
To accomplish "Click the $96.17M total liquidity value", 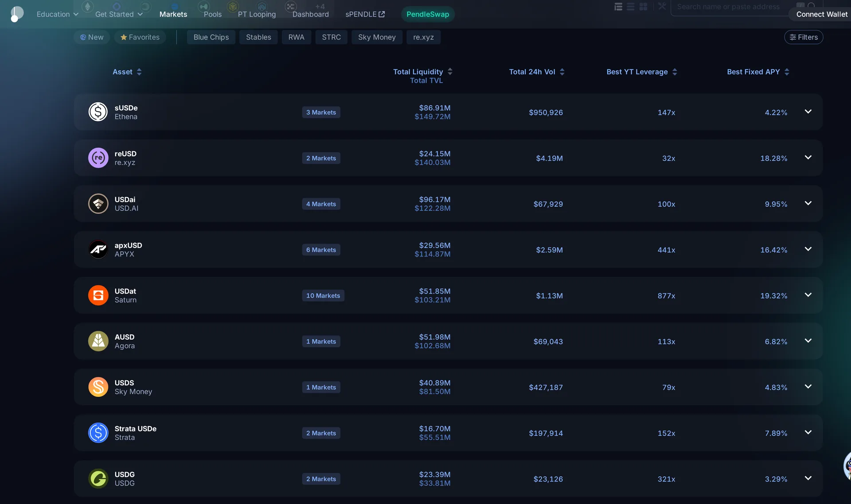I will [x=435, y=200].
